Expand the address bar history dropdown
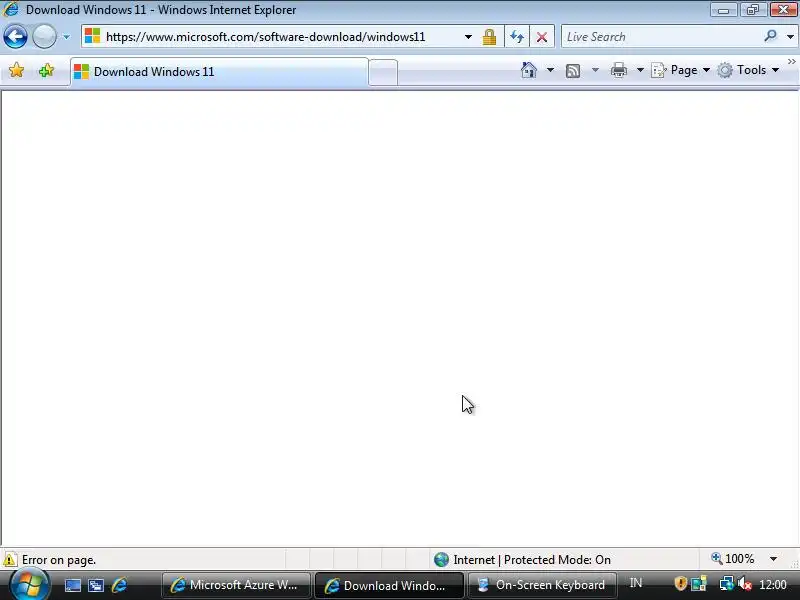Screen dimensions: 800x600 [468, 37]
